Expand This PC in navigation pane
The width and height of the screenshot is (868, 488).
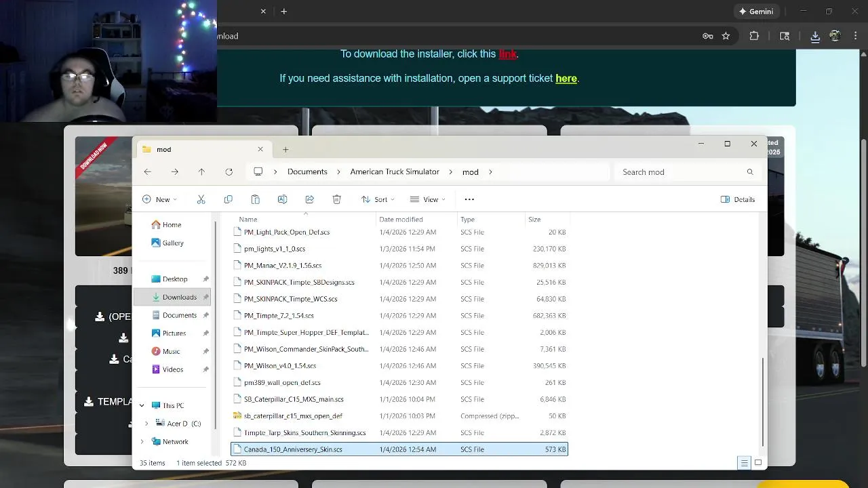(x=142, y=405)
